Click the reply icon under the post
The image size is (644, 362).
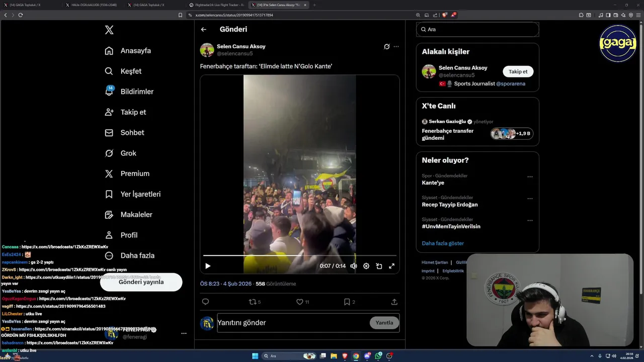click(x=205, y=302)
